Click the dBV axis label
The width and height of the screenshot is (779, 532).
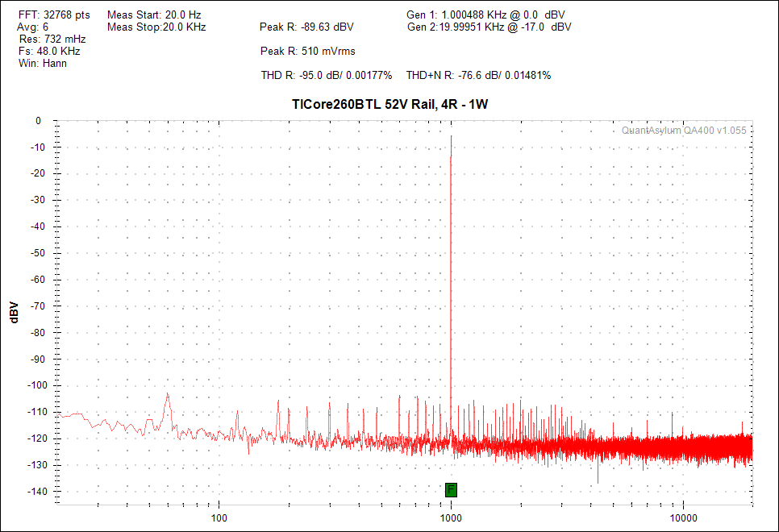pos(15,313)
